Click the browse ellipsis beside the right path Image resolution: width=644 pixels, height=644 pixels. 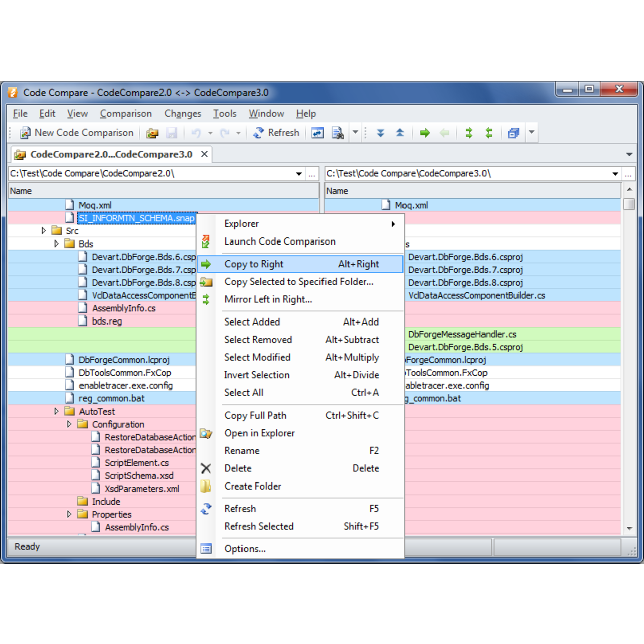coord(628,173)
